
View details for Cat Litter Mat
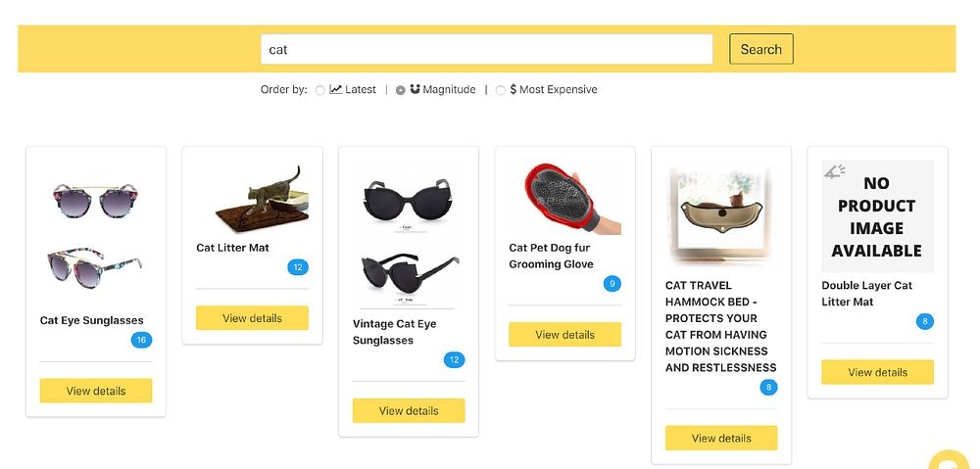coord(252,318)
